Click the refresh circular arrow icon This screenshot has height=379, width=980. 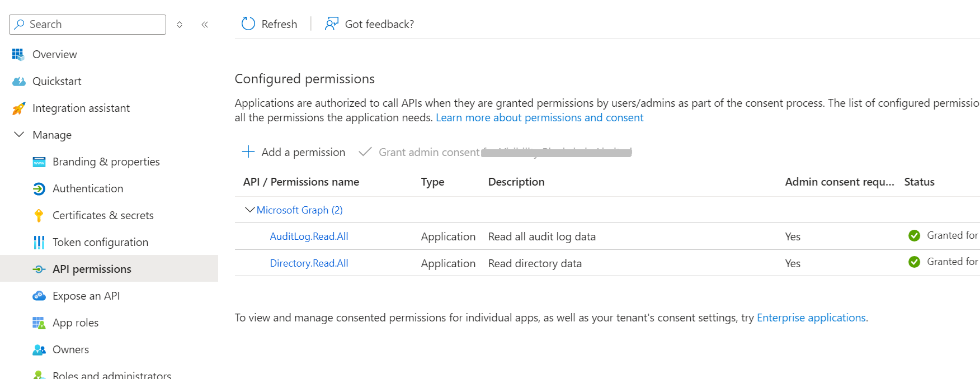[248, 24]
